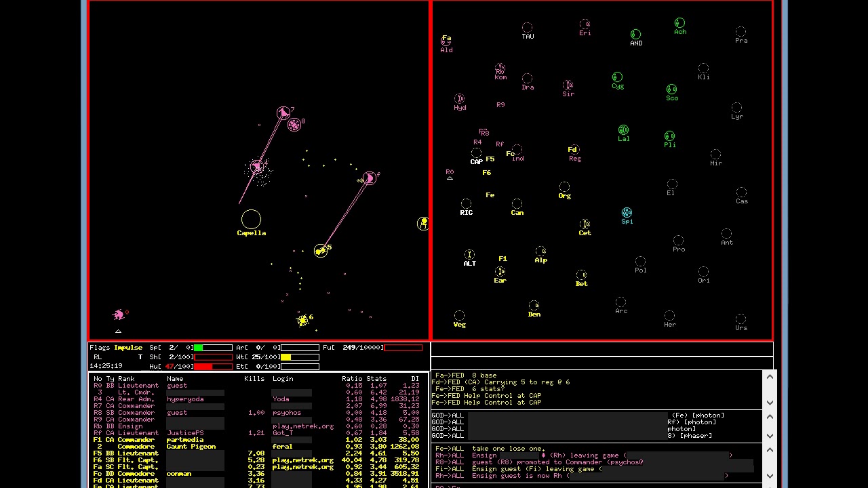Select player row conman in player list
The image size is (868, 488).
(256, 474)
